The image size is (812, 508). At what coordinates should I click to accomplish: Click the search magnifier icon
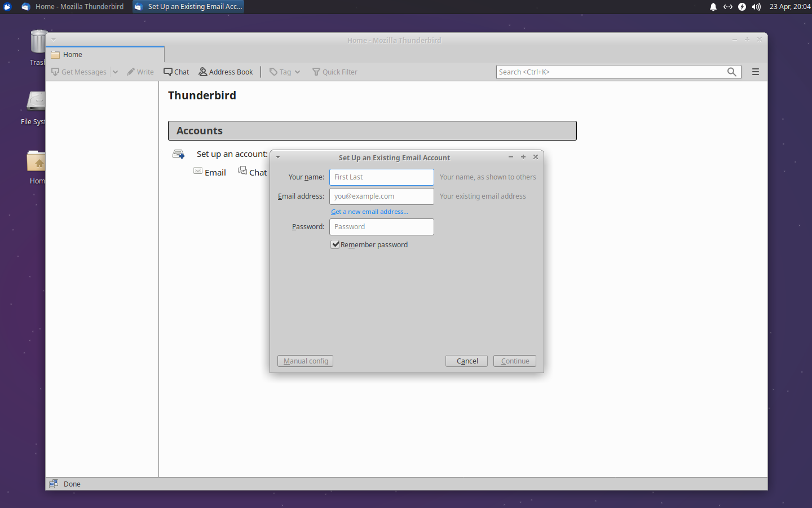731,72
